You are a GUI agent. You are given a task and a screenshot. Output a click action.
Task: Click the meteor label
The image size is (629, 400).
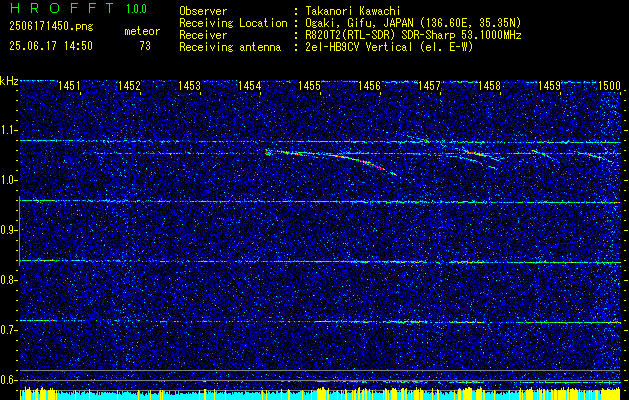click(x=142, y=32)
